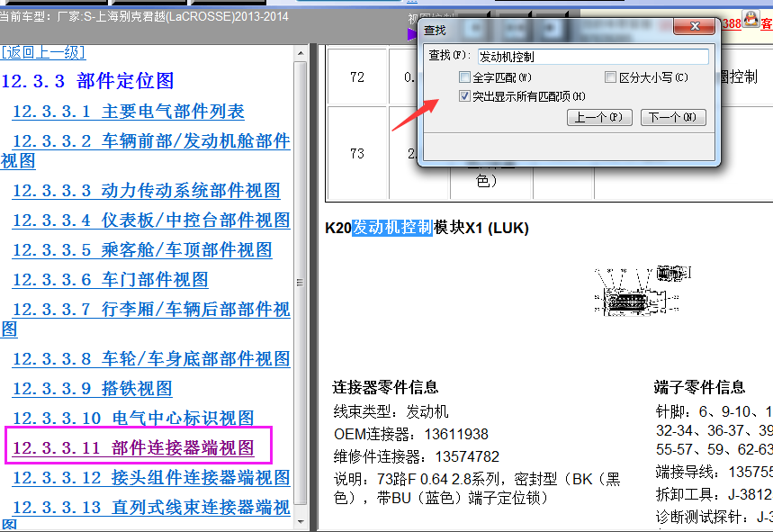Click the purple play arrow icon
Screen dimensions: 773x532
(x=412, y=34)
